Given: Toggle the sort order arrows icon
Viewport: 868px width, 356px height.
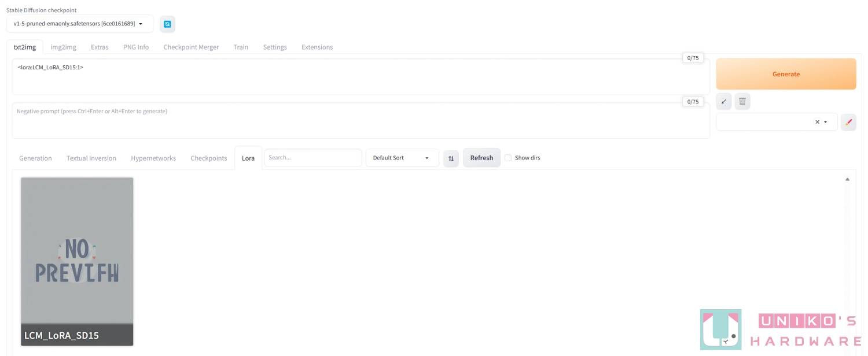Looking at the screenshot, I should pos(451,158).
